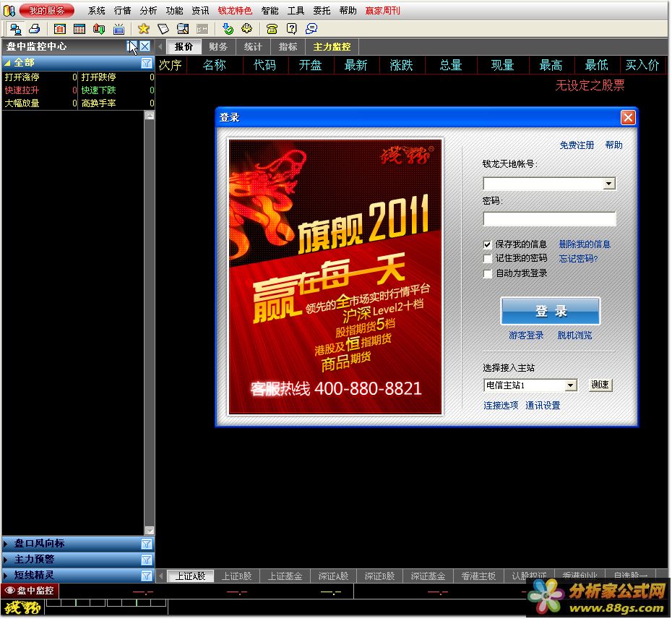Screen dimensions: 672x619
Task: Click the 测速 speed test button
Action: [x=600, y=385]
